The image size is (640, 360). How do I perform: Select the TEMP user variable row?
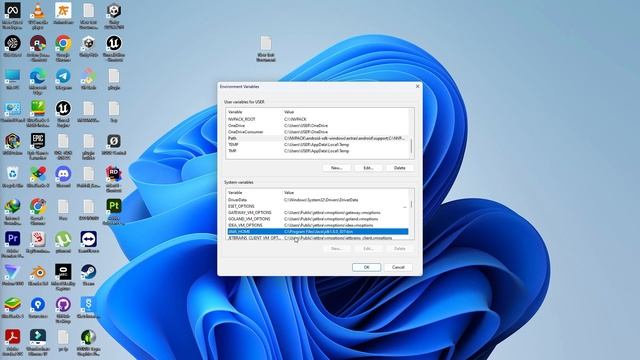coord(317,144)
